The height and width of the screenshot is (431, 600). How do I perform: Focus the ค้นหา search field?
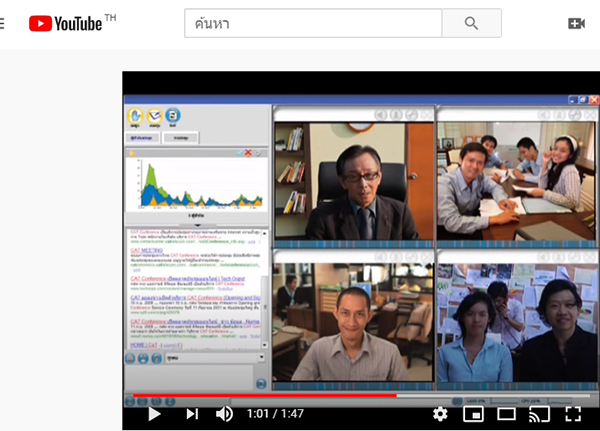pos(313,23)
